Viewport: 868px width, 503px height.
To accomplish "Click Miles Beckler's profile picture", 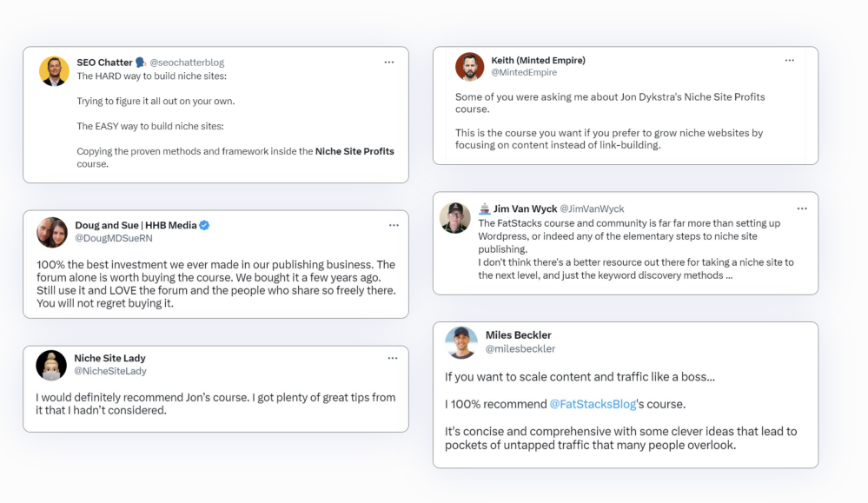I will pos(461,342).
